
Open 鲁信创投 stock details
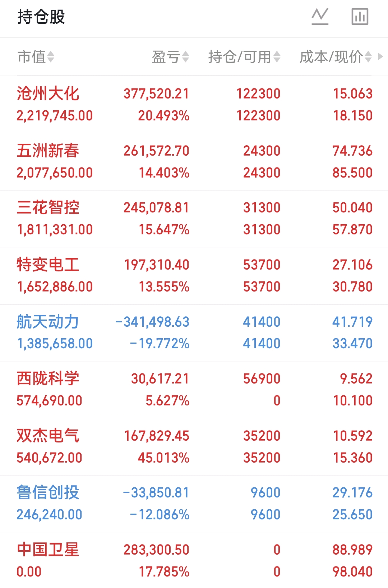pos(194,504)
